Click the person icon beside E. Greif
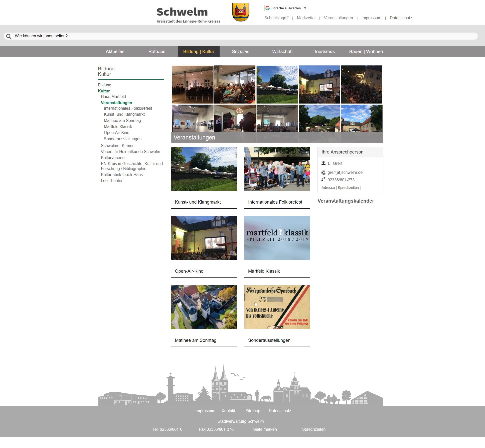 tap(324, 163)
